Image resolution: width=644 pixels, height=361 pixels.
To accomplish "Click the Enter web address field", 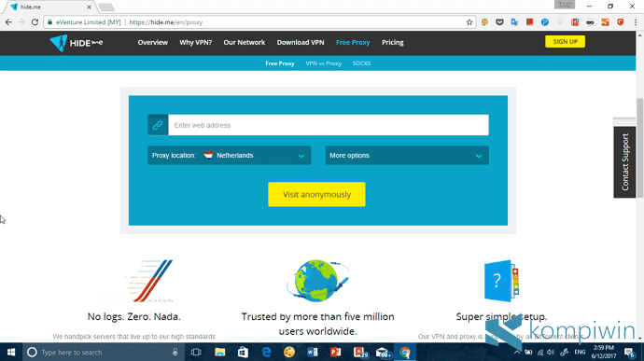I will pos(329,125).
